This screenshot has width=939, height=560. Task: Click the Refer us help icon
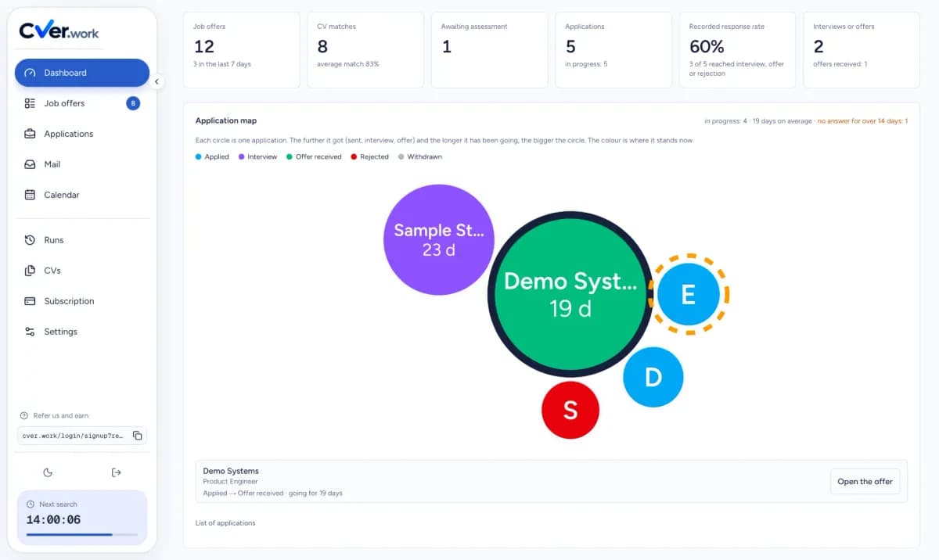[x=24, y=415]
